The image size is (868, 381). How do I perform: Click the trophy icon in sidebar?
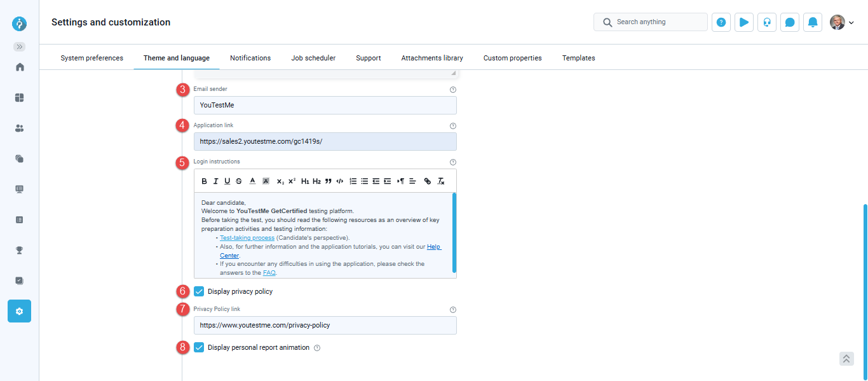tap(20, 250)
